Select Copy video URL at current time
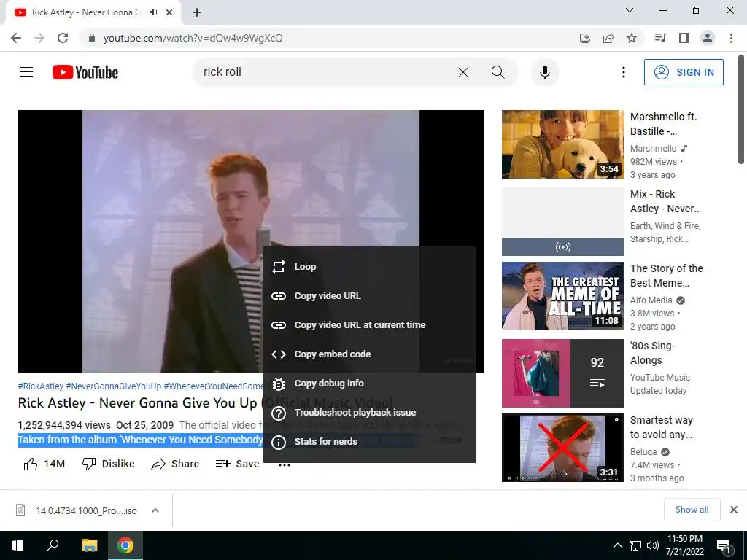The width and height of the screenshot is (747, 560). coord(369,324)
